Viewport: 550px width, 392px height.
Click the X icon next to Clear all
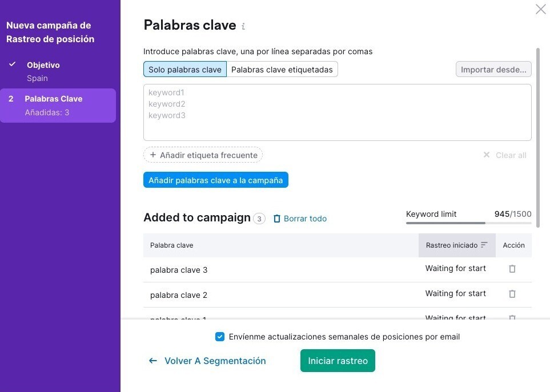click(487, 155)
